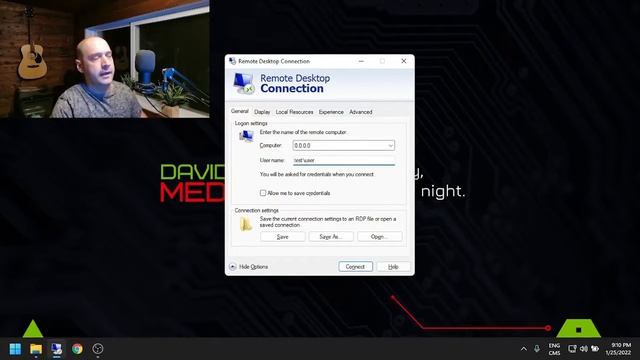Open the volume control tray icon
Screen dimensions: 640x360
coord(584,349)
